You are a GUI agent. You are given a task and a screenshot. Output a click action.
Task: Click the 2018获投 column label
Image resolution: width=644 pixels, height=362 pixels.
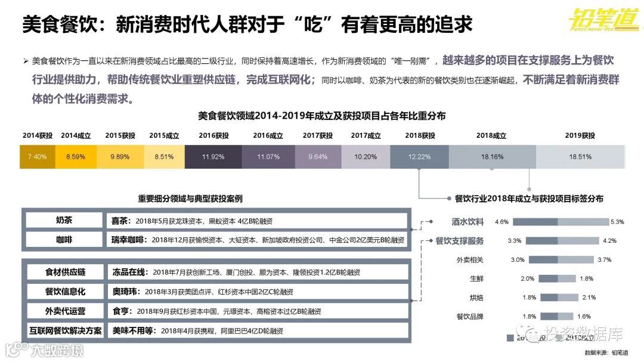[x=420, y=135]
